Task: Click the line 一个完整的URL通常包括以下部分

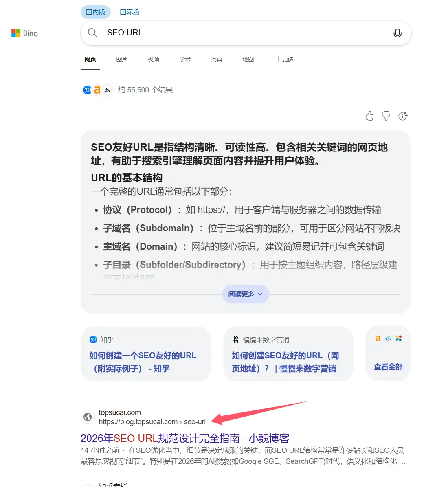Action: pos(161,192)
